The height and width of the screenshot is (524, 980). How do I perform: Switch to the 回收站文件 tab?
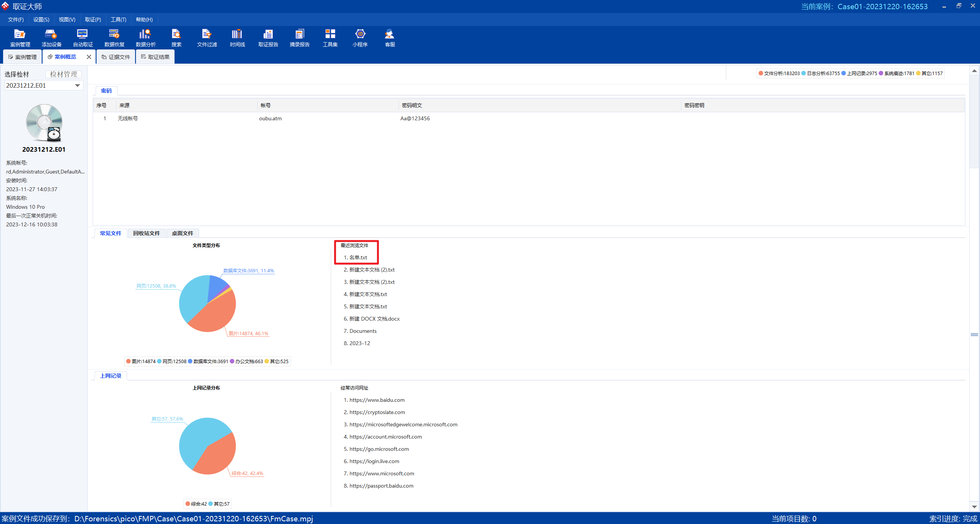[147, 233]
